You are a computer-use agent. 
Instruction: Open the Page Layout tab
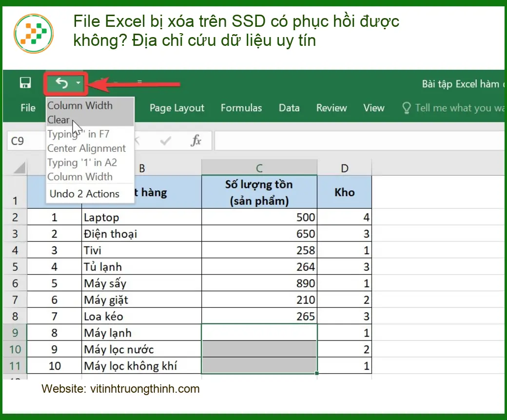pos(177,108)
